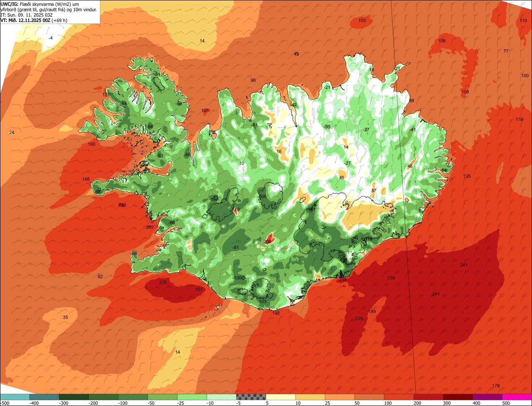Click the map value '45'
The width and height of the screenshot is (532, 406).
coord(342,178)
